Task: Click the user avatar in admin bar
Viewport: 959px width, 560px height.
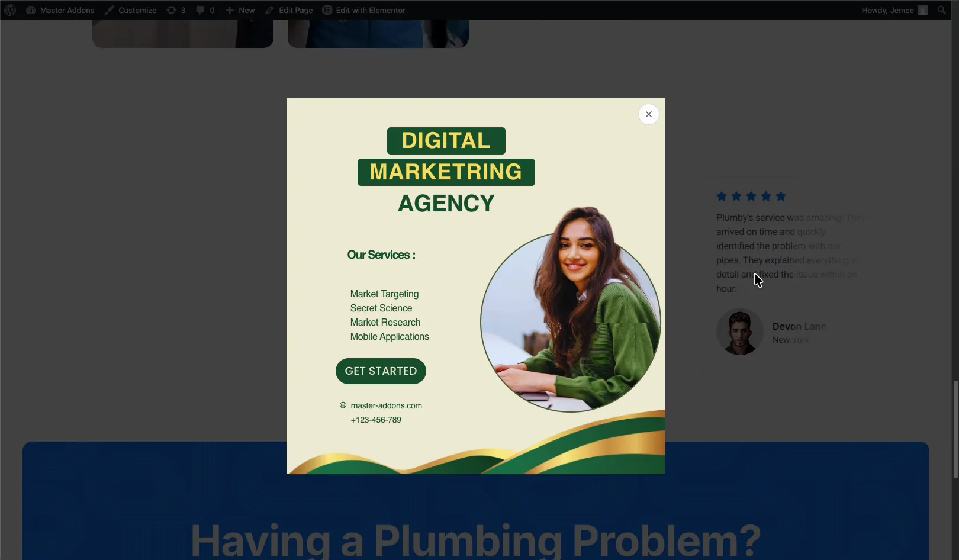Action: 923,10
